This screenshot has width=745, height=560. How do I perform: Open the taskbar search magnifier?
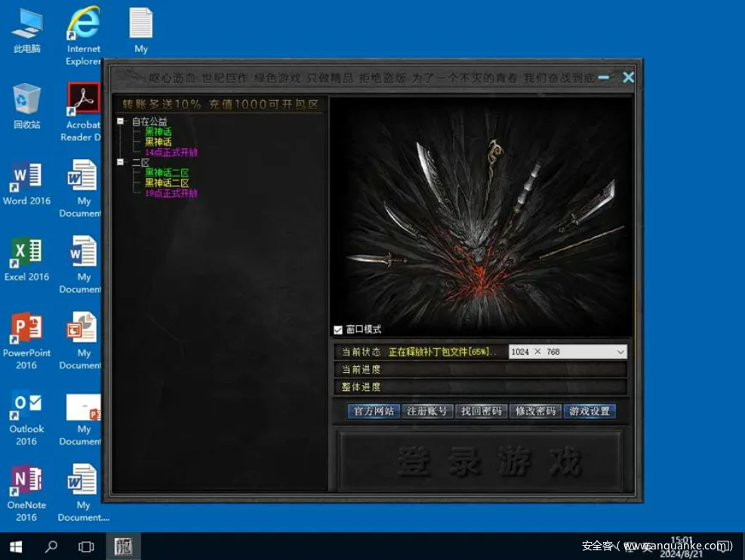click(51, 546)
